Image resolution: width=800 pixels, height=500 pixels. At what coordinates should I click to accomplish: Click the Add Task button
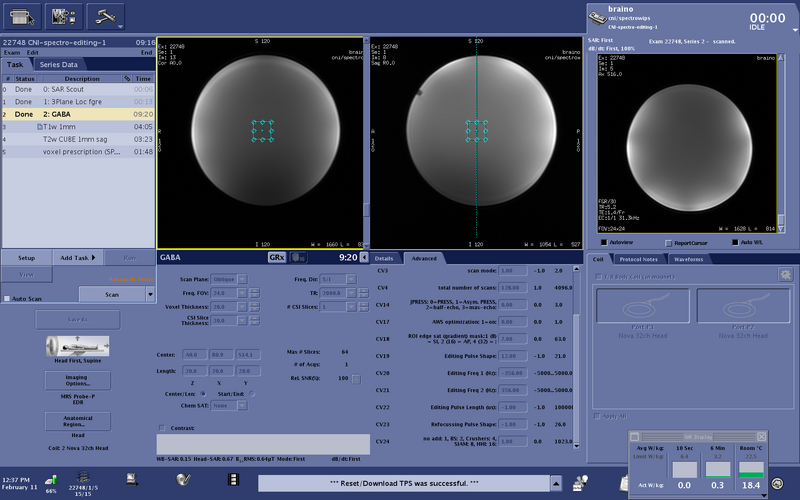(78, 258)
